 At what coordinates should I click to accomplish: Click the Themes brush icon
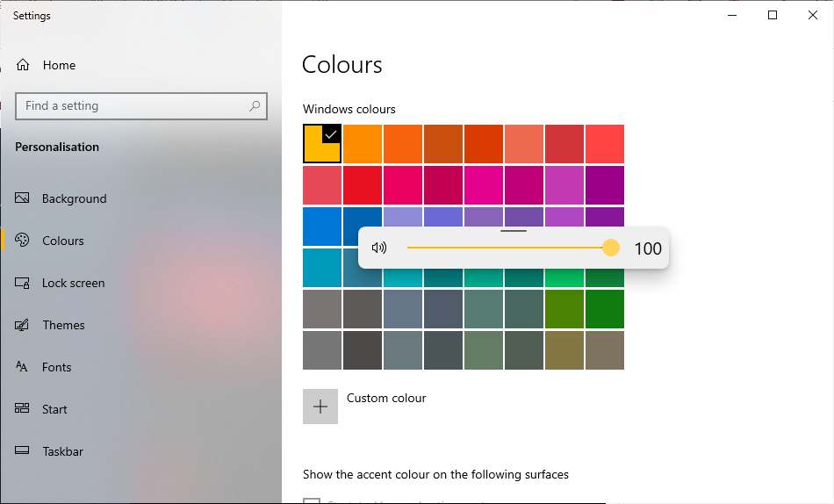point(22,325)
